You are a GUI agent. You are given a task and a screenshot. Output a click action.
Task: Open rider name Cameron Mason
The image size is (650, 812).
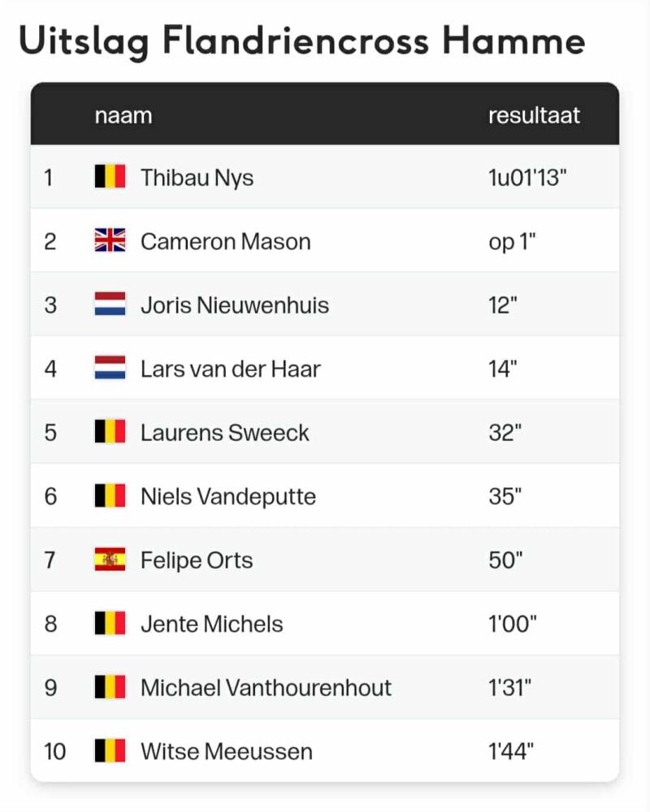[225, 241]
